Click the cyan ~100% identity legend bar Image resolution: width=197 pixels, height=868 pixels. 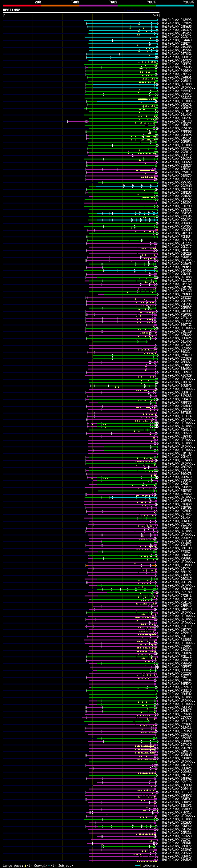(x=175, y=6)
